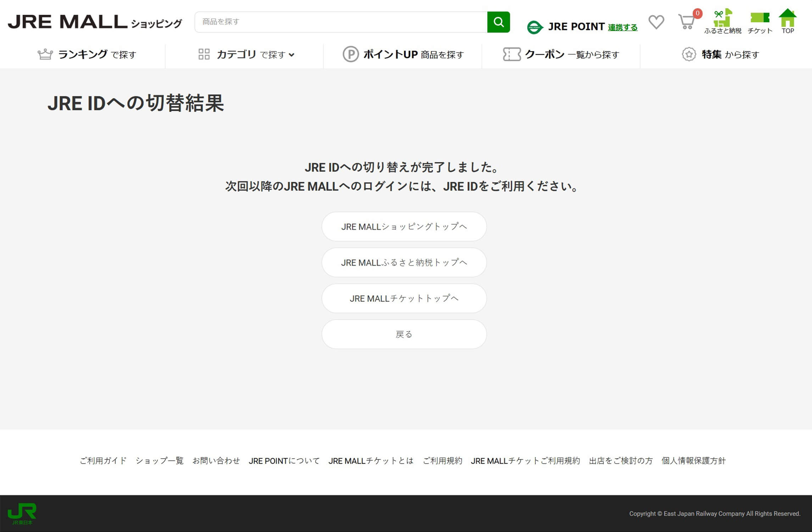Click the 連携する link

[623, 27]
